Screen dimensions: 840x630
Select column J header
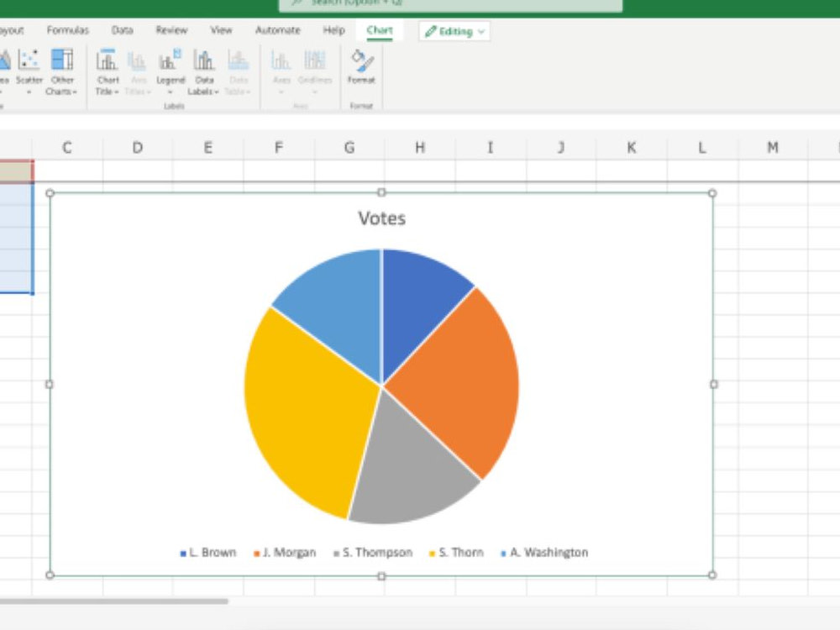(x=561, y=147)
